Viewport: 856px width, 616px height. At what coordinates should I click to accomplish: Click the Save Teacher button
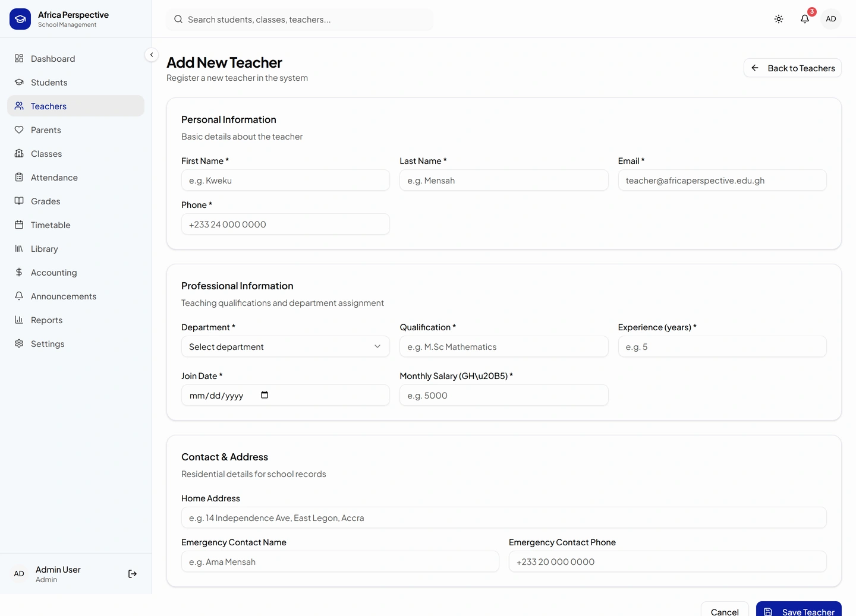click(x=799, y=609)
